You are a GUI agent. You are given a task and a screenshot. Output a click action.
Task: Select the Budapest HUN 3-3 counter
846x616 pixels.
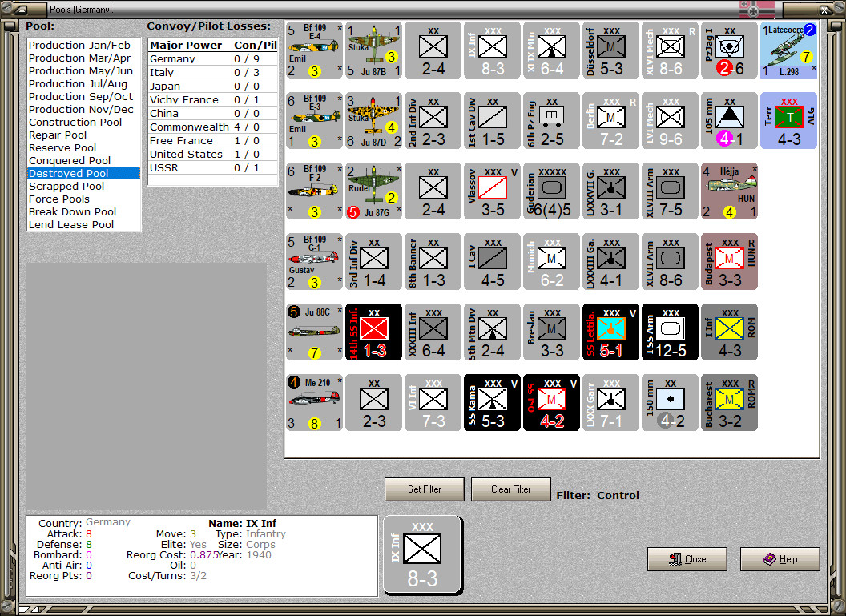coord(730,262)
